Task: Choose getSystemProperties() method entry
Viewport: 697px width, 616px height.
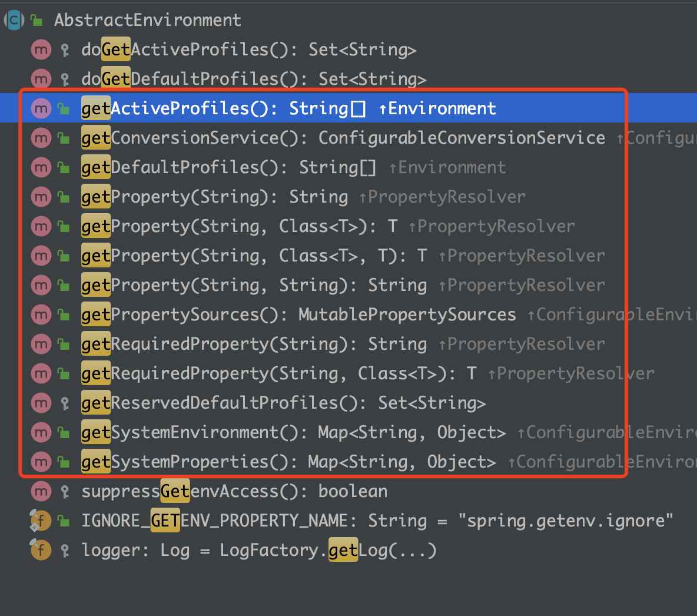Action: (x=288, y=462)
